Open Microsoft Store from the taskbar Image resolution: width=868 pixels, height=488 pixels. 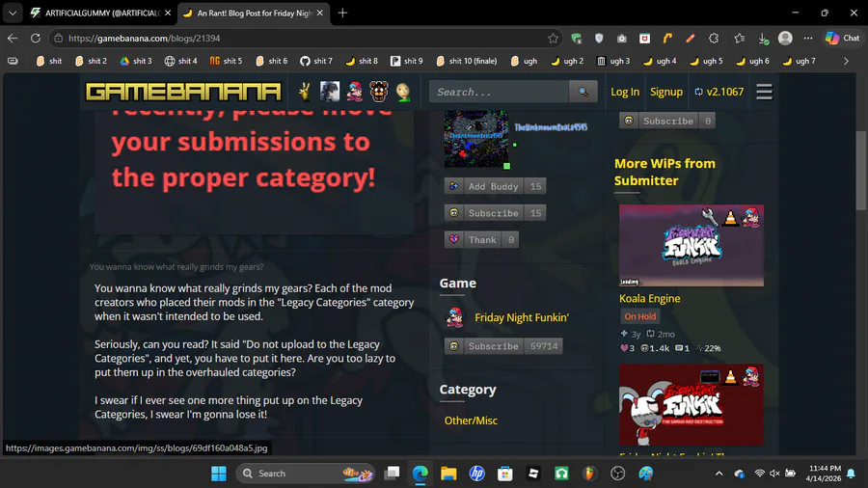coord(504,474)
